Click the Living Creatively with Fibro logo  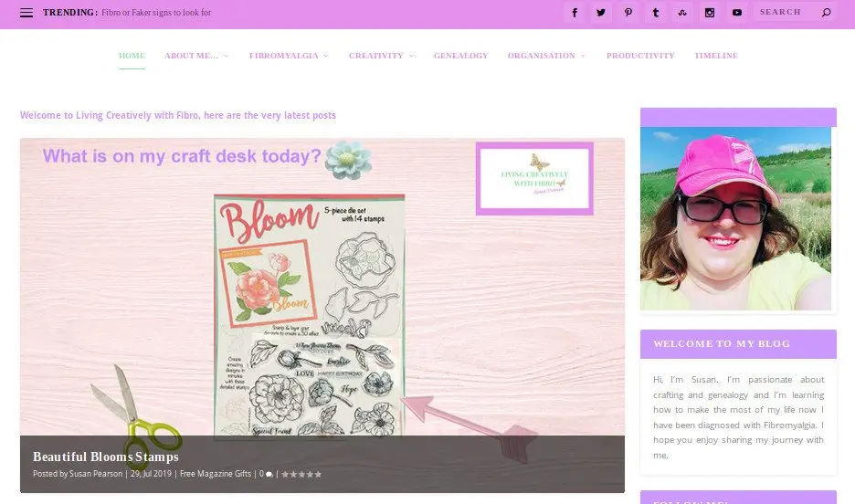click(x=534, y=178)
